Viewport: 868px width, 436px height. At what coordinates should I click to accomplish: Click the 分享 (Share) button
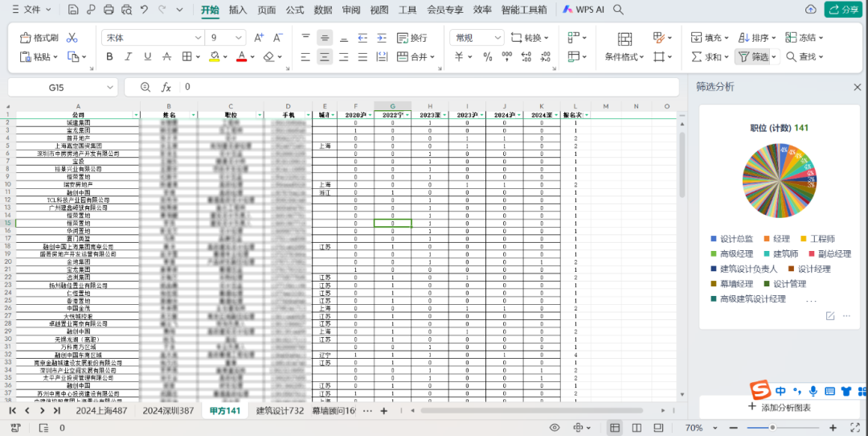click(x=843, y=10)
